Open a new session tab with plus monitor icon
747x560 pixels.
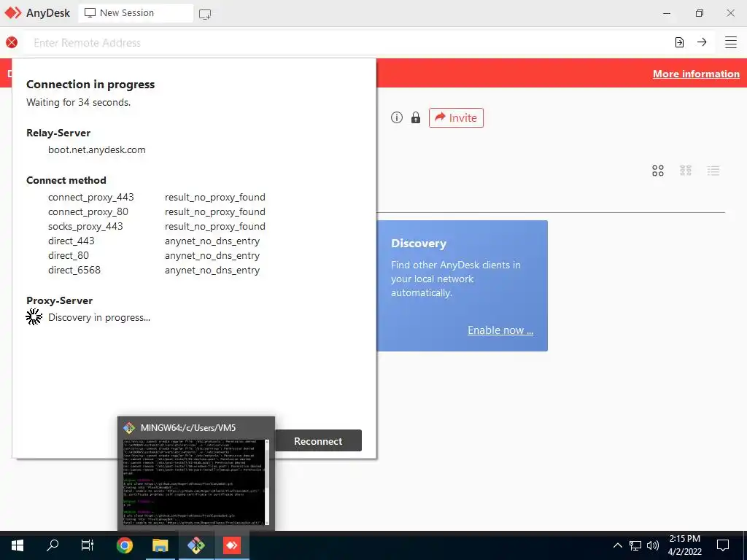click(x=205, y=14)
